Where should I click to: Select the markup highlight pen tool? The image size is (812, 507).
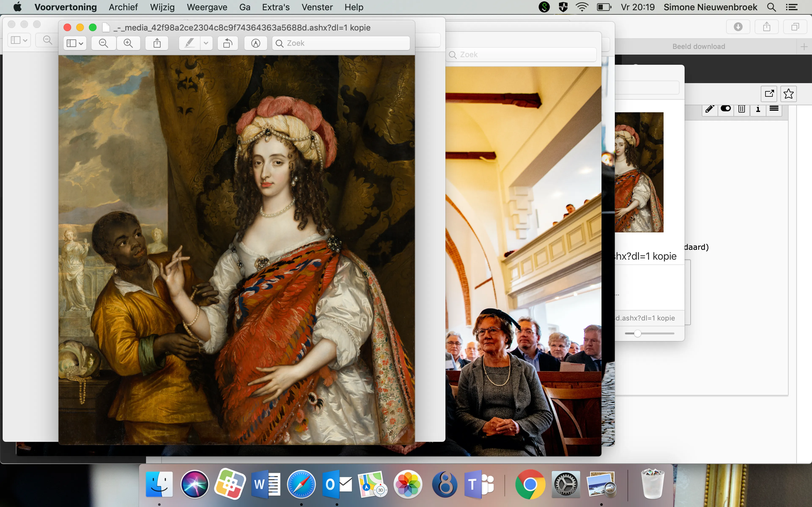tap(190, 43)
